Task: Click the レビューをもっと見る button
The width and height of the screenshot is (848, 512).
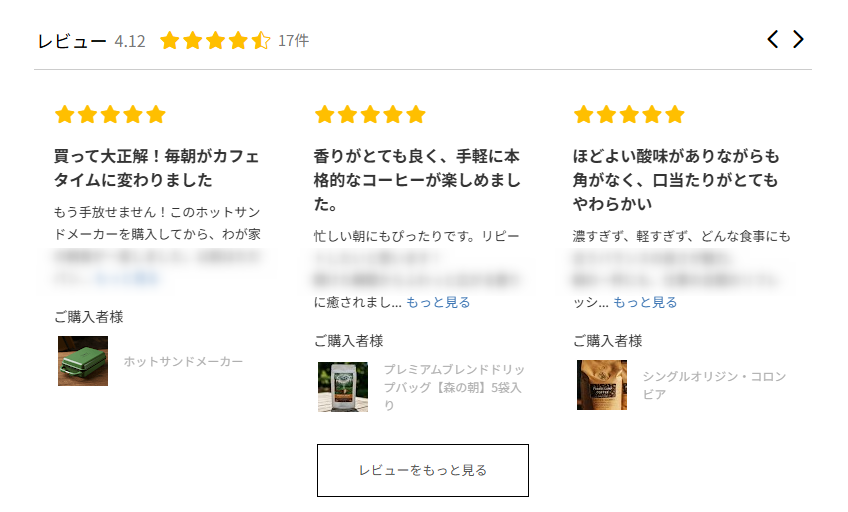Action: coord(423,470)
